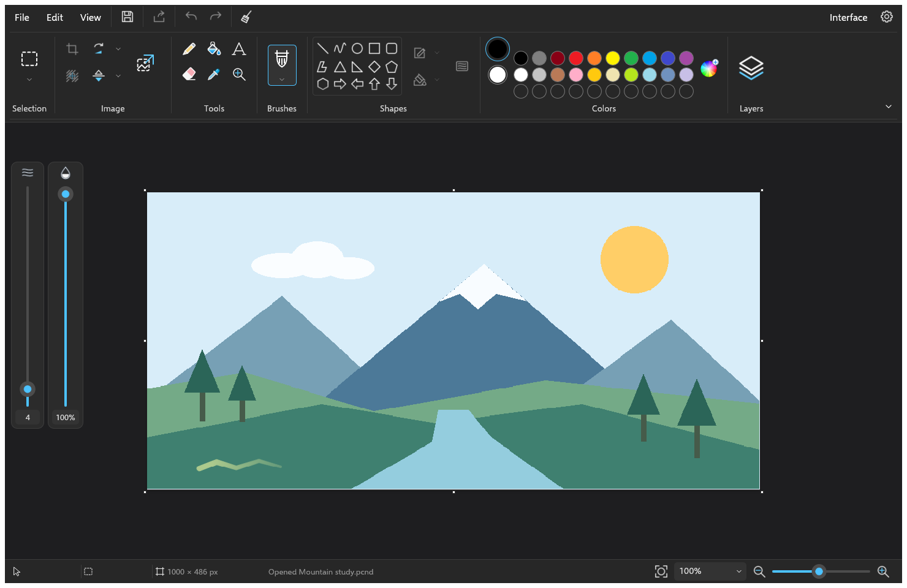Select the Triangle shape
The height and width of the screenshot is (588, 907).
click(340, 66)
